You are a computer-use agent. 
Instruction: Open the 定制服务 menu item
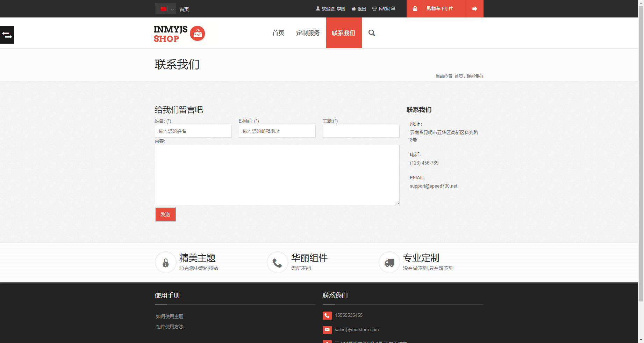[308, 33]
